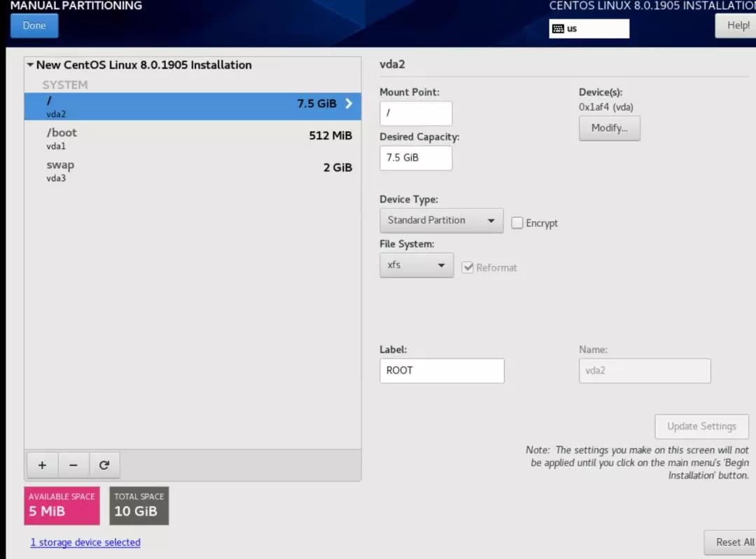Open the Device Type Standard Partition dropdown
This screenshot has width=756, height=559.
[x=441, y=221]
